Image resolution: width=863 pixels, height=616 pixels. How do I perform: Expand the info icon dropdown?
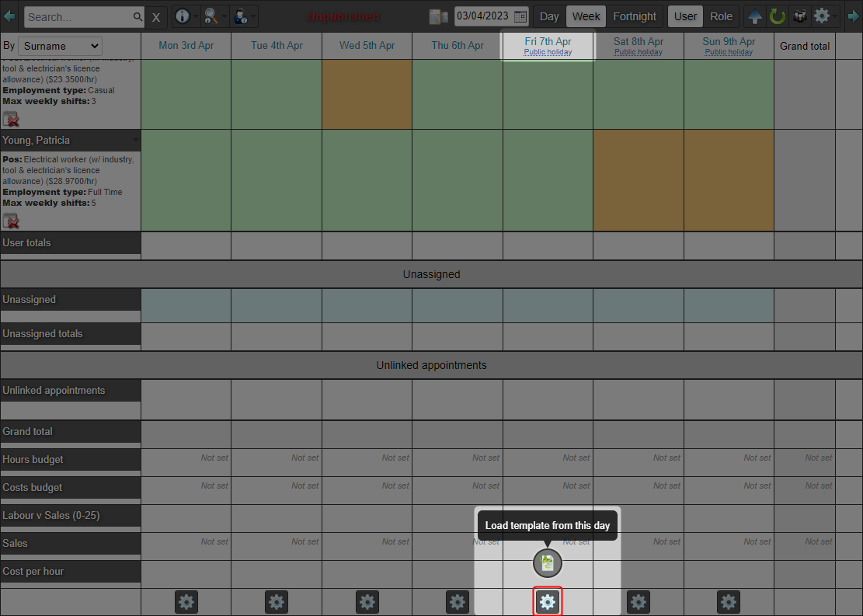184,16
